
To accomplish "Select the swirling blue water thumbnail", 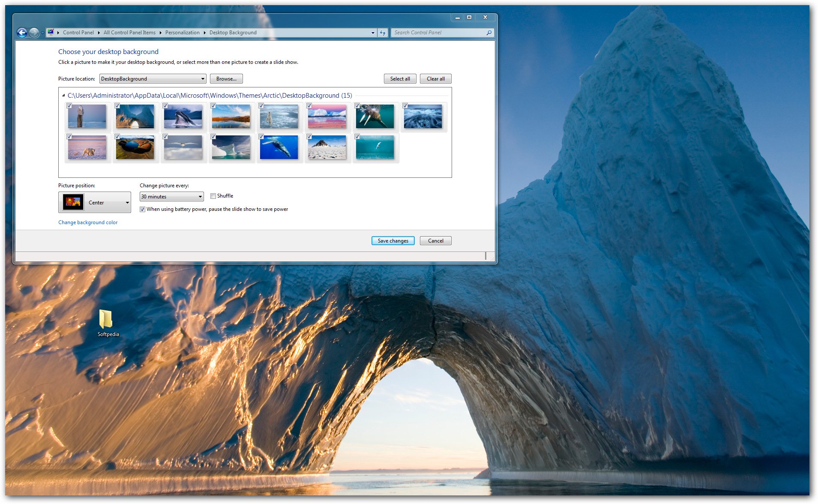I will [x=423, y=117].
